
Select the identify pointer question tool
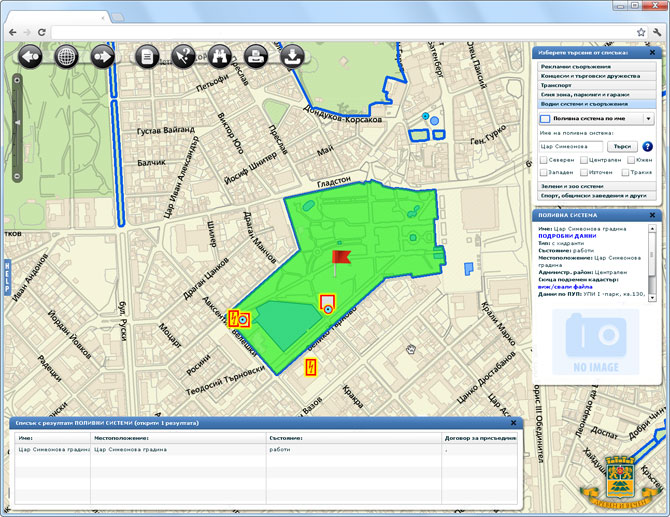183,56
